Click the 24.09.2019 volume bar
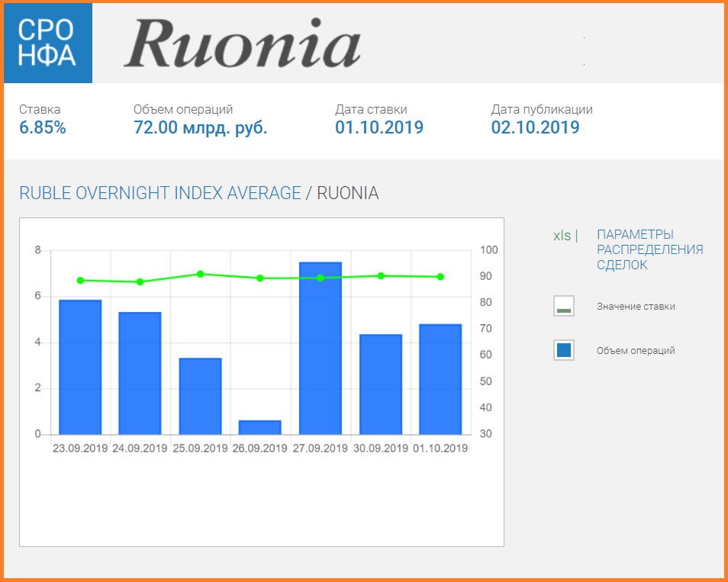The height and width of the screenshot is (582, 728). coord(140,373)
